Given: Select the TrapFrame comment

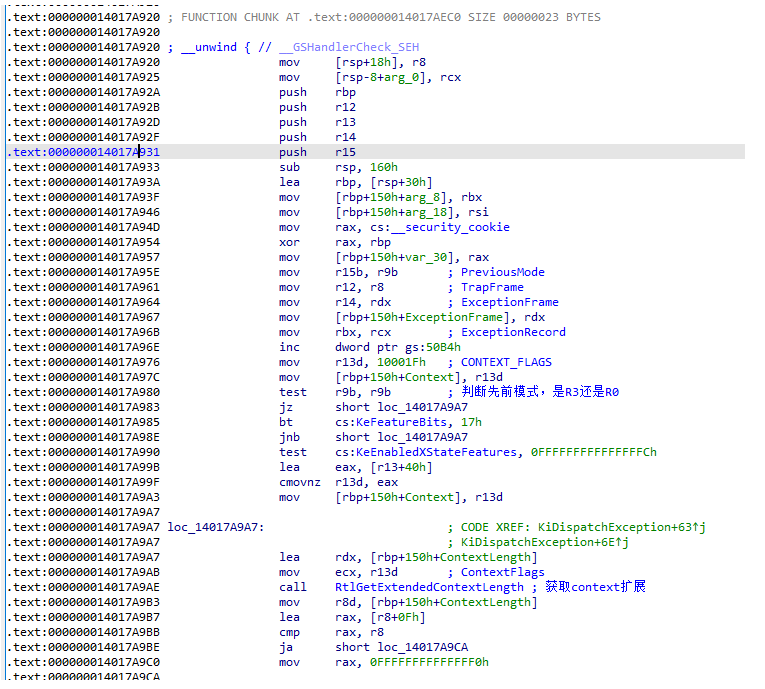Looking at the screenshot, I should point(492,287).
